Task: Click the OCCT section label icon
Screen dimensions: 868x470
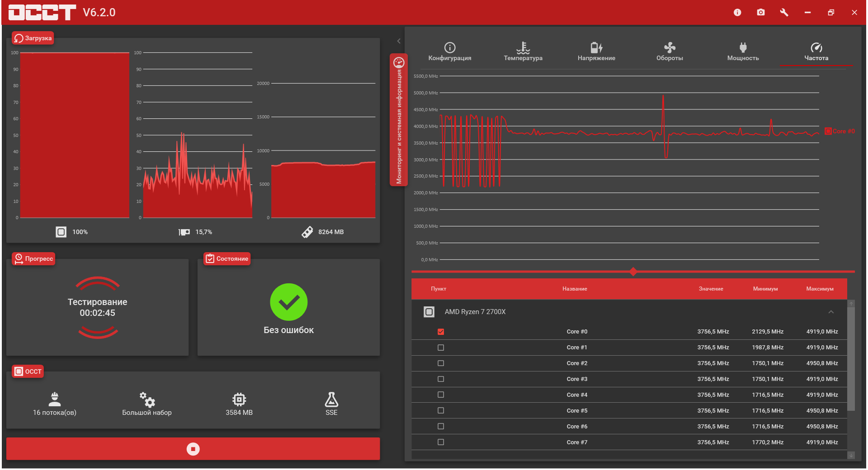Action: click(x=19, y=371)
